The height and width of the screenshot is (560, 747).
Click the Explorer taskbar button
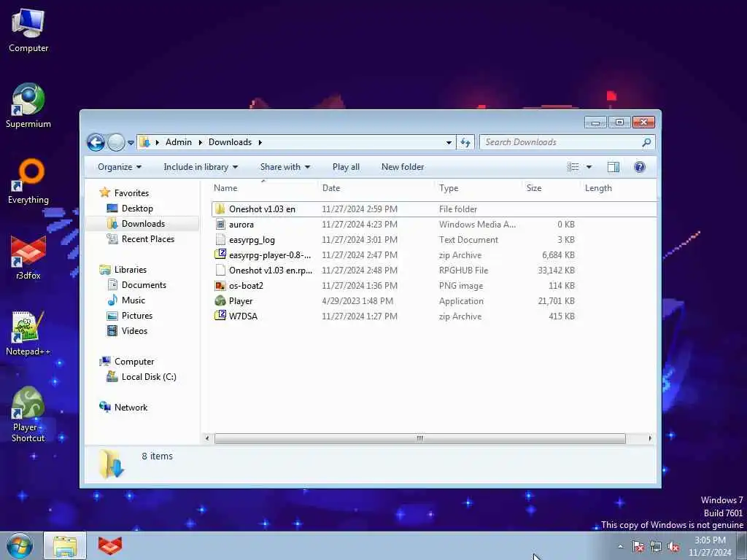pyautogui.click(x=65, y=545)
